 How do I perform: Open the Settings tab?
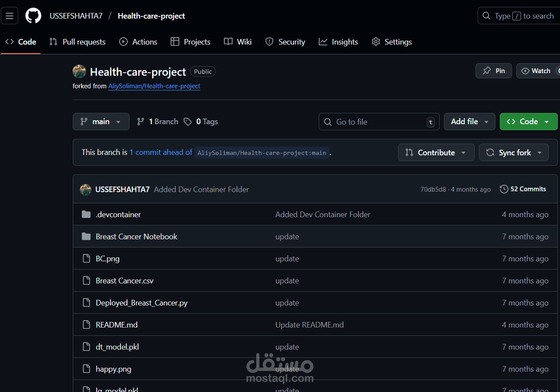(392, 42)
